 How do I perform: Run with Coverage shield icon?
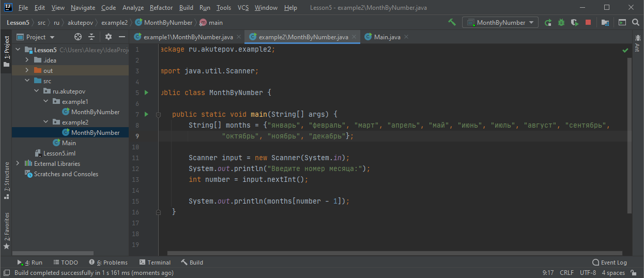click(x=575, y=22)
